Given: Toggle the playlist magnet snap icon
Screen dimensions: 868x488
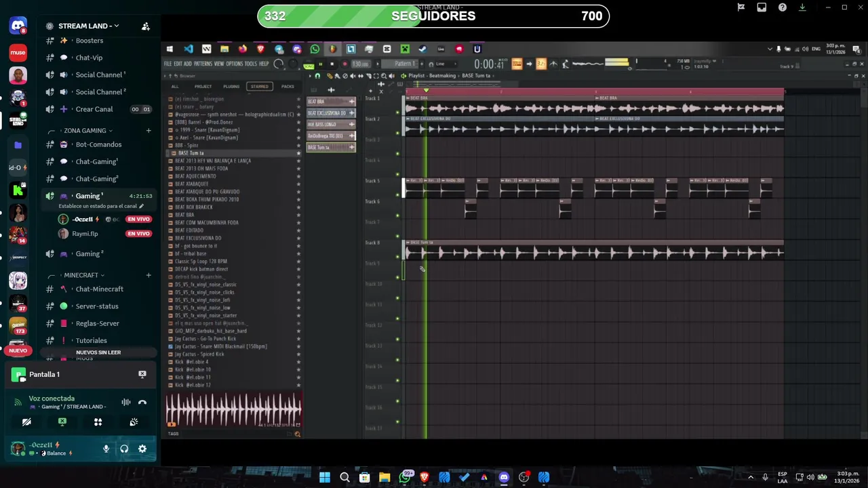Looking at the screenshot, I should click(317, 76).
